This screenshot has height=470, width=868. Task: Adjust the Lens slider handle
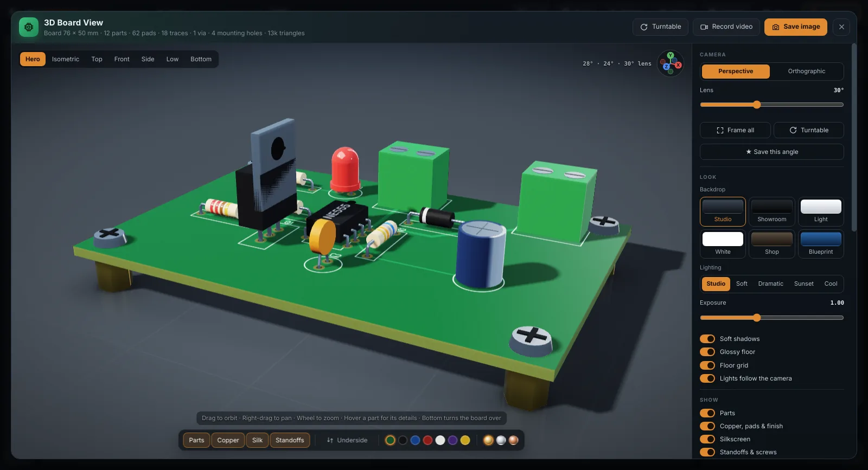coord(757,105)
